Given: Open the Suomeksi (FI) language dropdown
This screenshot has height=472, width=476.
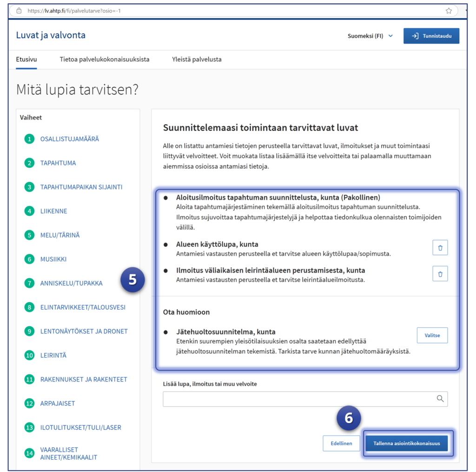Looking at the screenshot, I should click(x=370, y=36).
